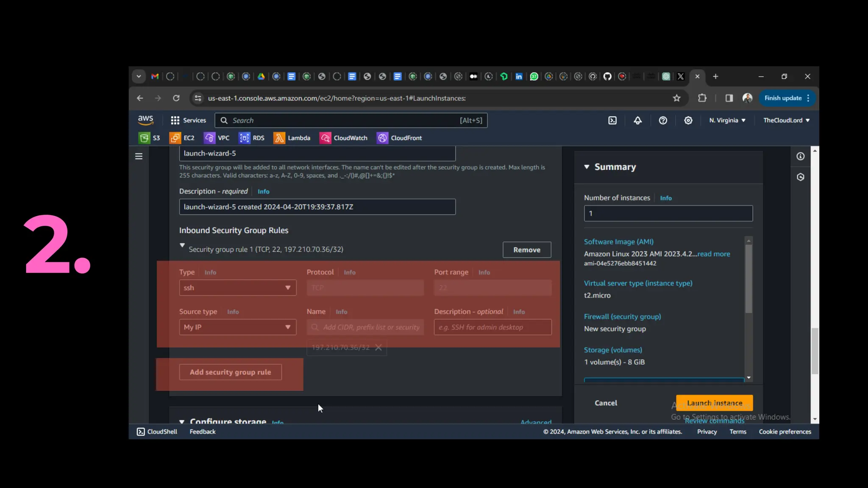Screen dimensions: 868x488
Task: Go back to the previous page
Action: 140,98
